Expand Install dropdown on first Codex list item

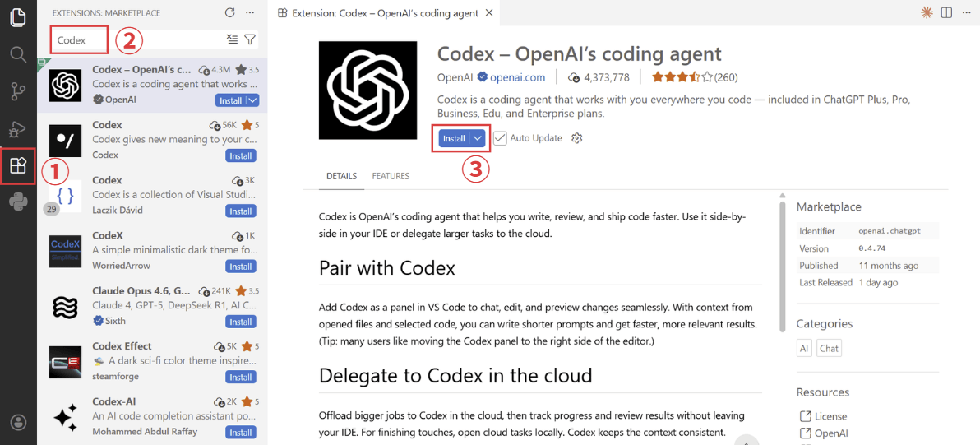pos(252,100)
